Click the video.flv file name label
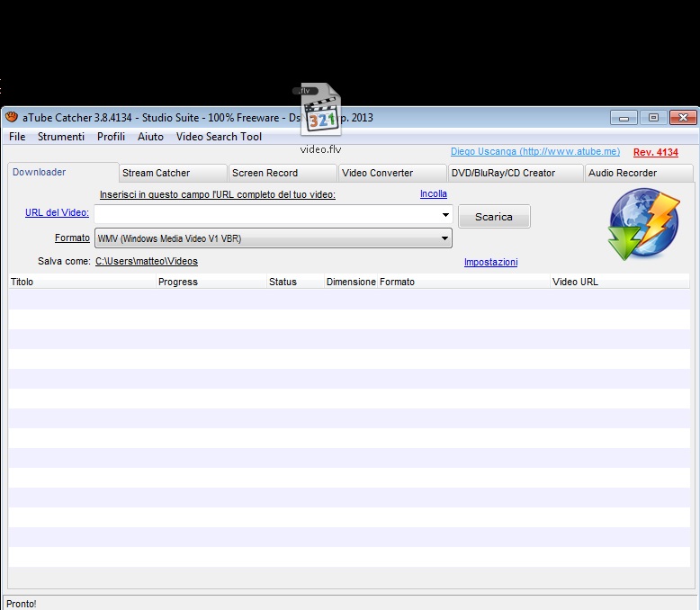 (x=320, y=149)
